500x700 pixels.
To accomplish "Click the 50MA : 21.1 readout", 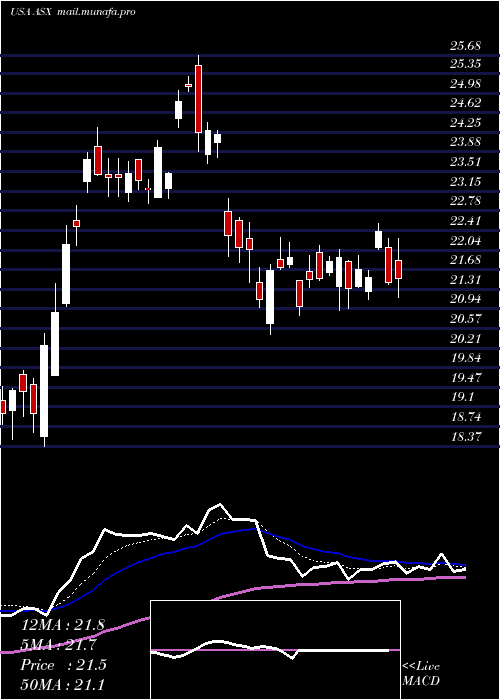I will [62, 684].
